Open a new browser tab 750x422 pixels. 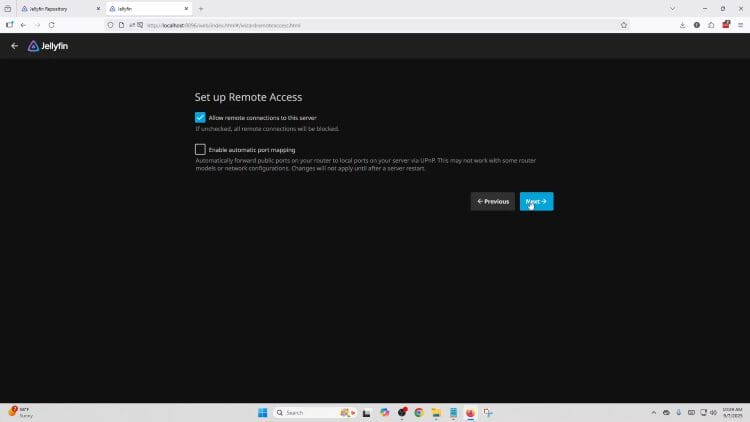click(x=200, y=8)
